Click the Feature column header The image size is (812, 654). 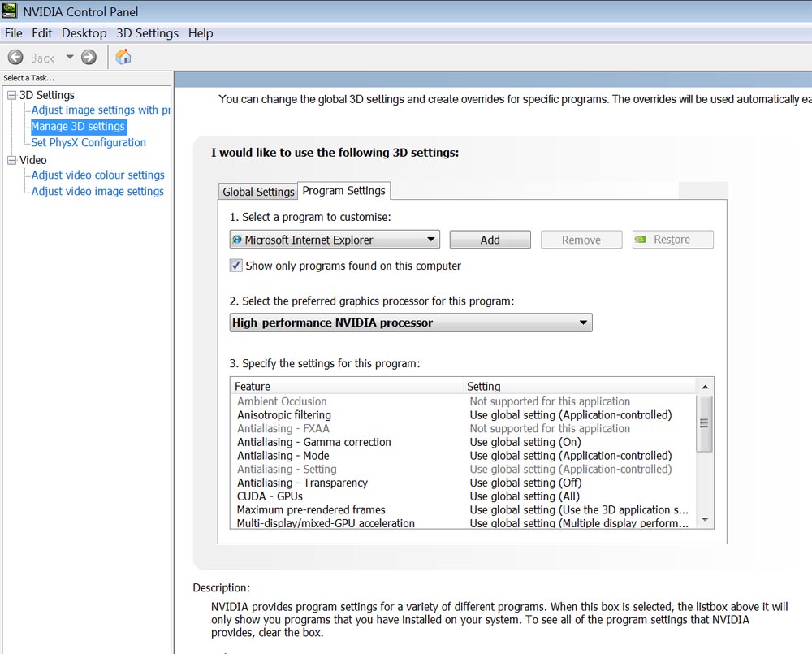coord(347,386)
